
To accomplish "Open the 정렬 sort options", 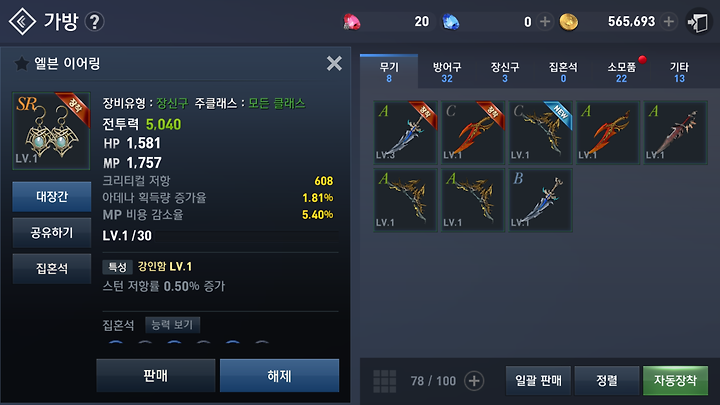I will click(607, 381).
